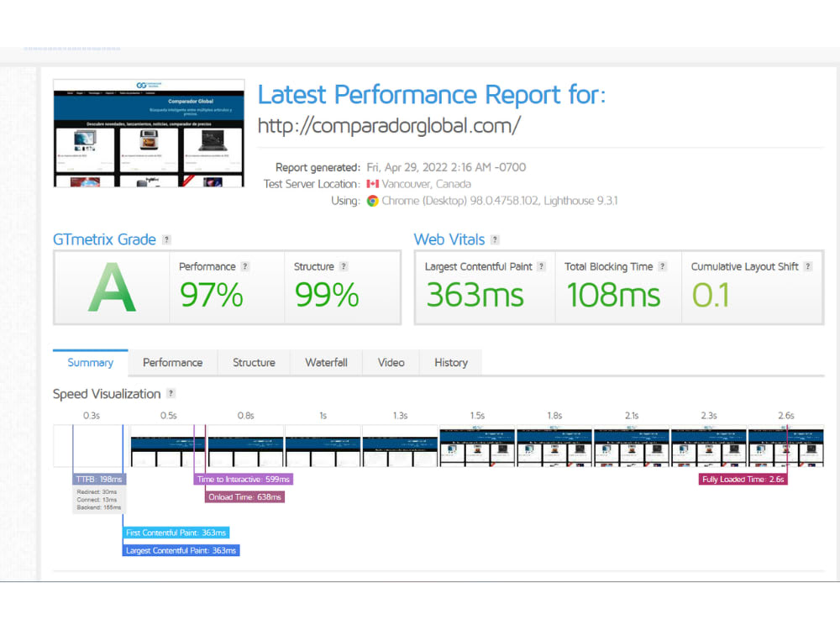Click the First Contentful Paint: 363ms marker
This screenshot has width=840, height=630.
pyautogui.click(x=176, y=533)
